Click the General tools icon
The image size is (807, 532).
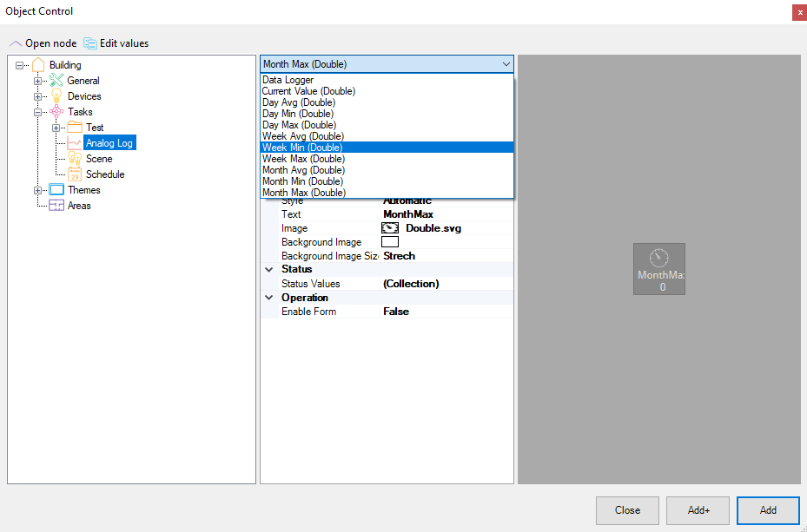(x=56, y=81)
